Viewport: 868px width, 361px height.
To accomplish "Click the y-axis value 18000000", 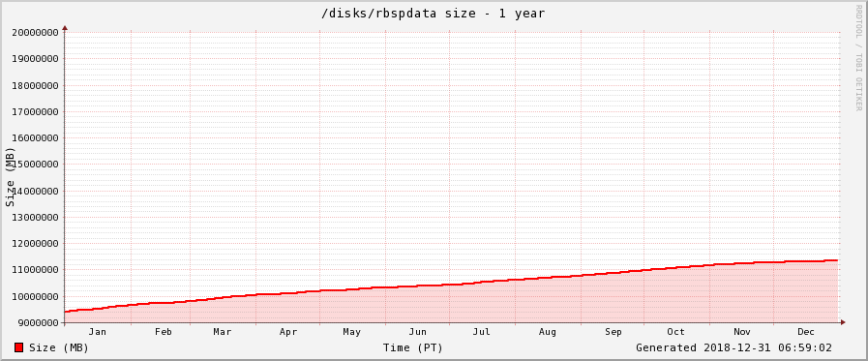I will click(x=36, y=85).
